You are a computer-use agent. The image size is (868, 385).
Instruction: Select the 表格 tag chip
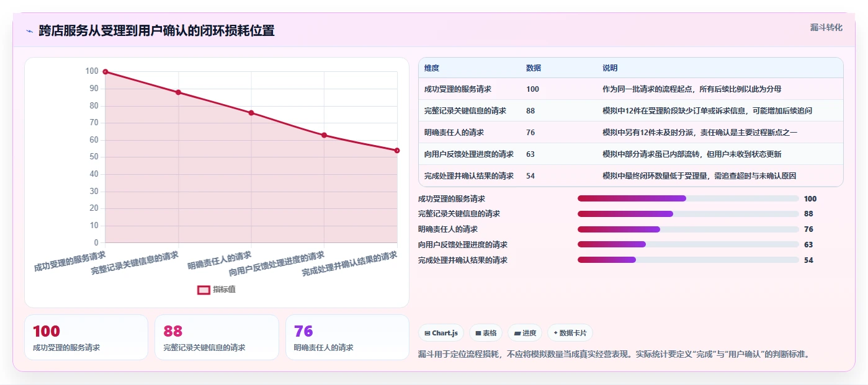pos(486,333)
